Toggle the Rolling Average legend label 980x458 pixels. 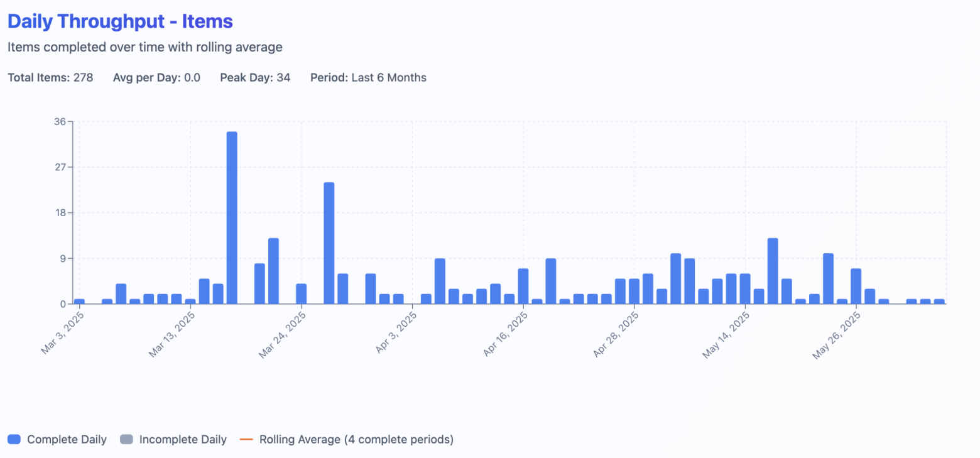[356, 440]
